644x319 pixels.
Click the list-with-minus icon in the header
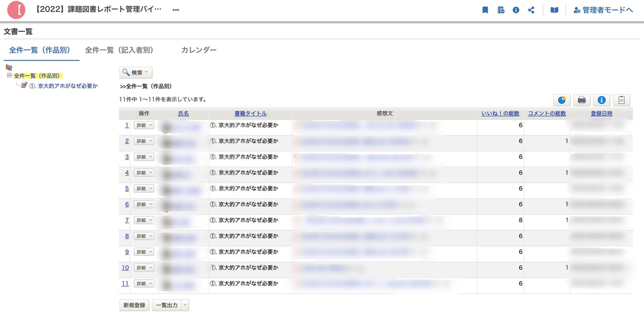click(x=501, y=10)
